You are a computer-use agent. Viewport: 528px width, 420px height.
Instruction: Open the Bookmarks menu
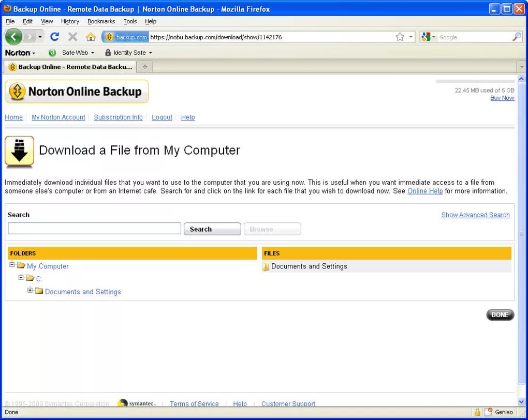click(101, 21)
